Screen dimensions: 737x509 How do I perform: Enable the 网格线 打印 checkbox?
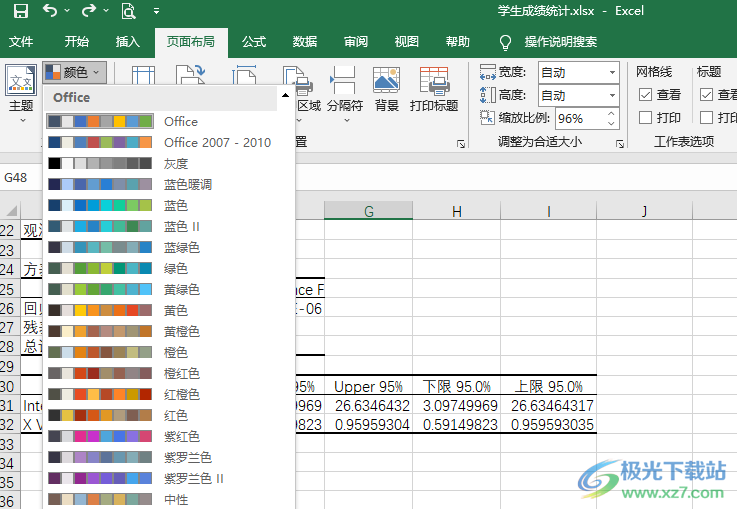tap(646, 118)
